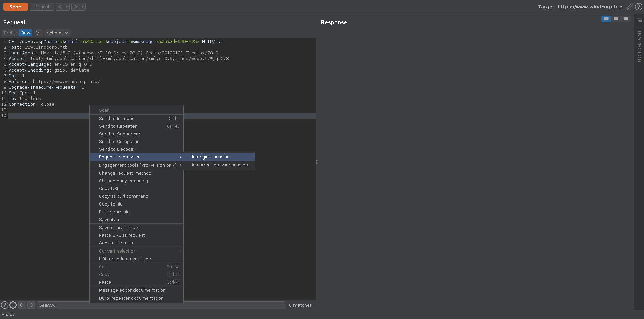
Task: Choose 'In original session' submenu option
Action: (x=211, y=157)
